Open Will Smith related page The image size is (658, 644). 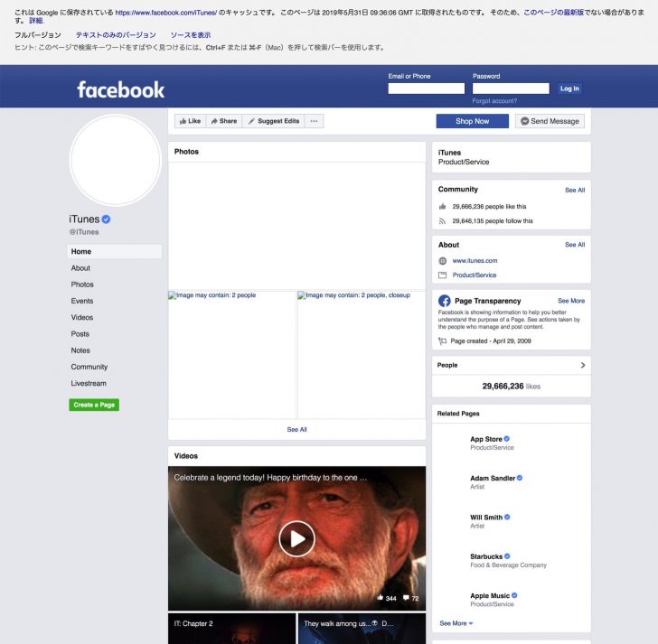486,518
